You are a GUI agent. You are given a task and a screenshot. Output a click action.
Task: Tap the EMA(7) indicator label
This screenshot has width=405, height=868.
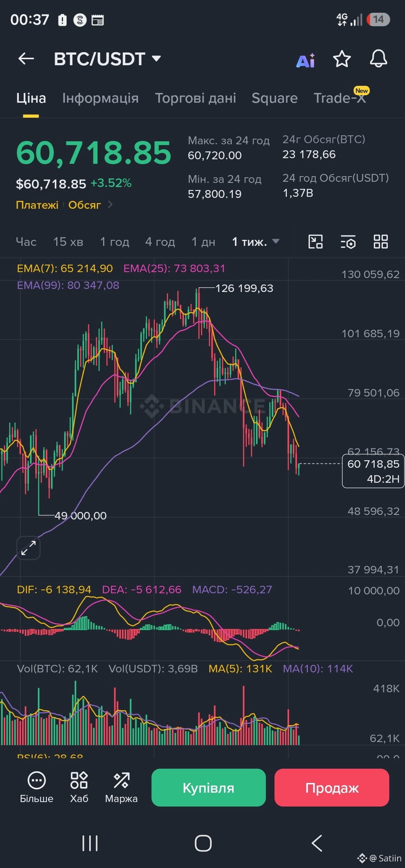(x=65, y=268)
